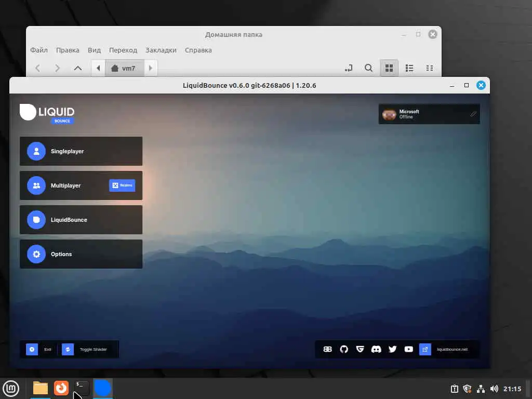Click the right path bar arrow
Viewport: 532px width, 399px height.
click(x=151, y=68)
